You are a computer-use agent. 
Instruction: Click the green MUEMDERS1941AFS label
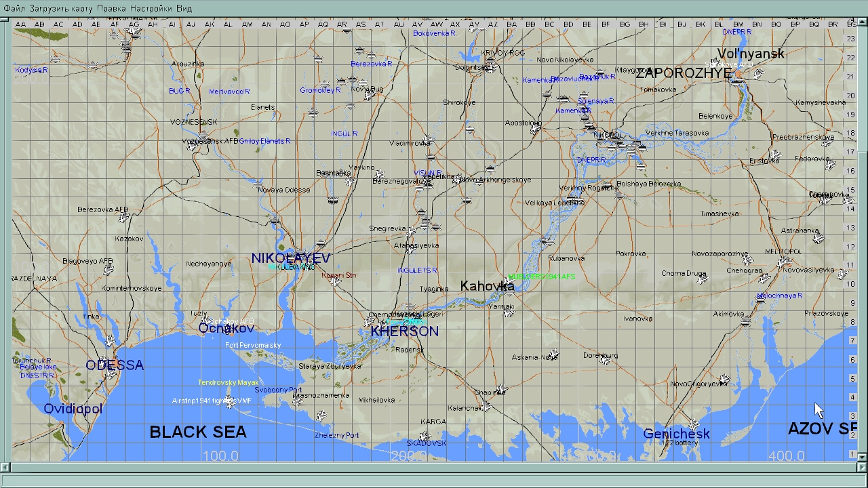coord(541,277)
